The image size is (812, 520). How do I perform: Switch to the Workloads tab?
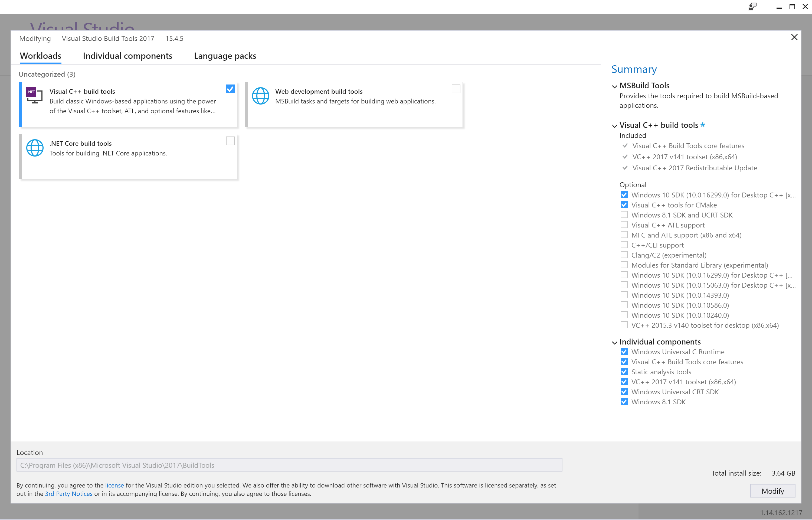point(41,56)
